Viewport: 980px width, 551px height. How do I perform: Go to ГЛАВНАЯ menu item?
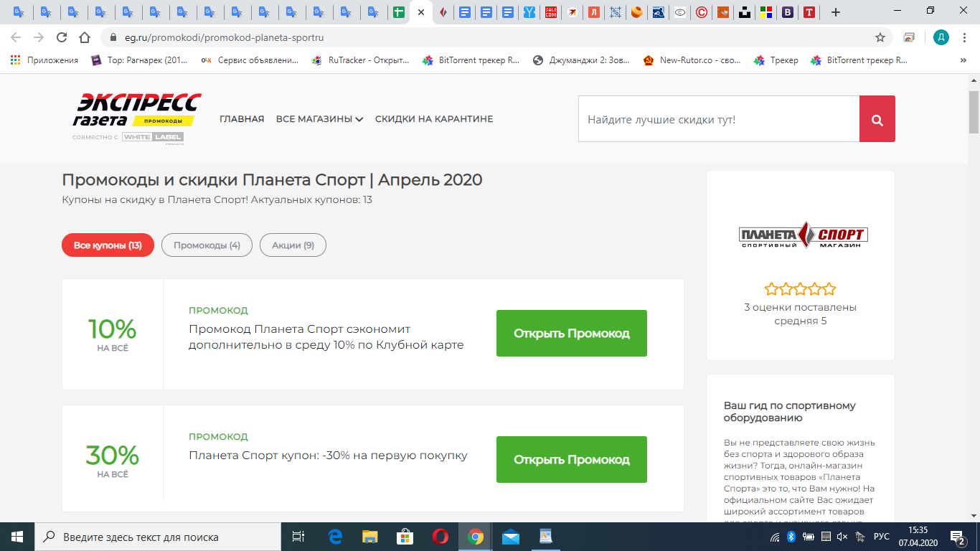coord(242,119)
